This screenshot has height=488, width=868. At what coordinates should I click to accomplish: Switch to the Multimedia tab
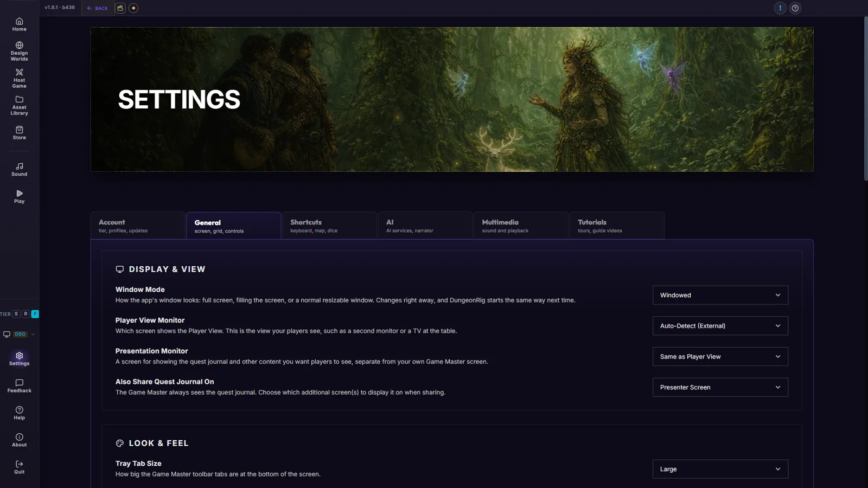(521, 226)
